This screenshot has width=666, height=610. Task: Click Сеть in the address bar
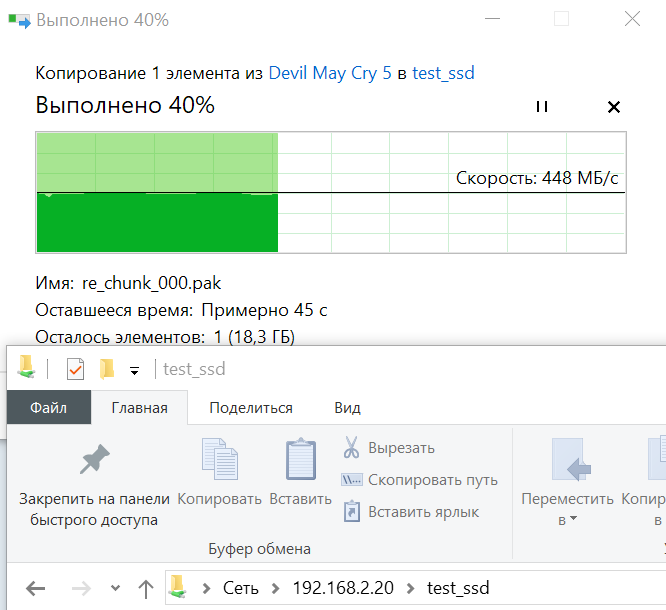pyautogui.click(x=240, y=588)
